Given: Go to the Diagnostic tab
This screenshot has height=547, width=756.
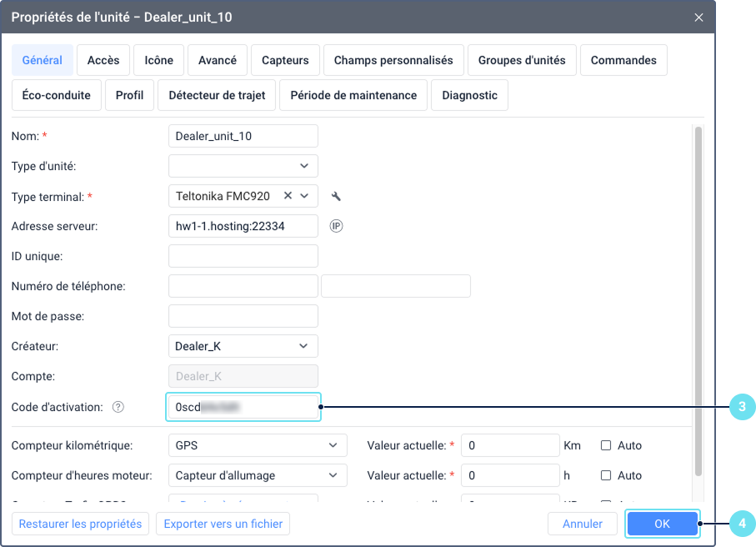Looking at the screenshot, I should pos(469,95).
